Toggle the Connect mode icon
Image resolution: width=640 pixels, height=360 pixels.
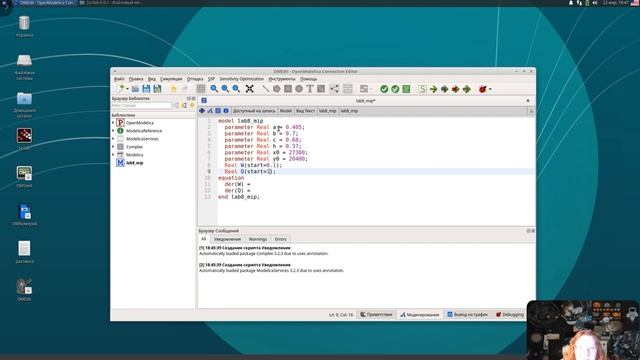[x=334, y=89]
